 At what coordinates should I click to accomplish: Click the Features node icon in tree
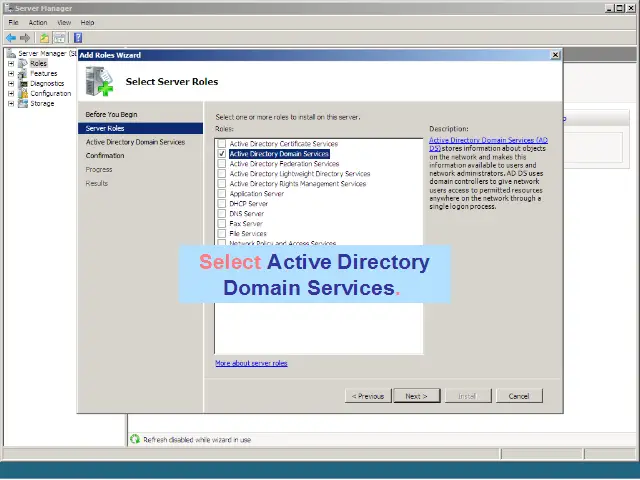point(23,74)
